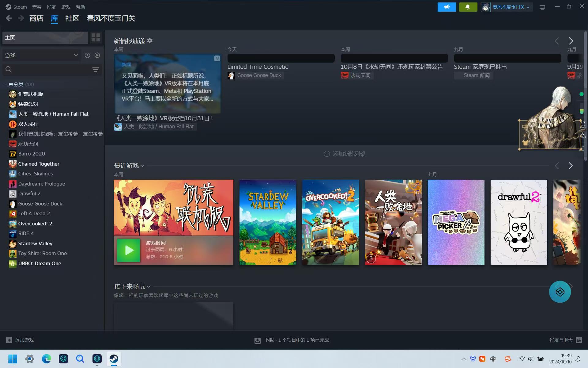This screenshot has width=588, height=368.
Task: Show ready-to-play games only icon
Action: point(97,55)
